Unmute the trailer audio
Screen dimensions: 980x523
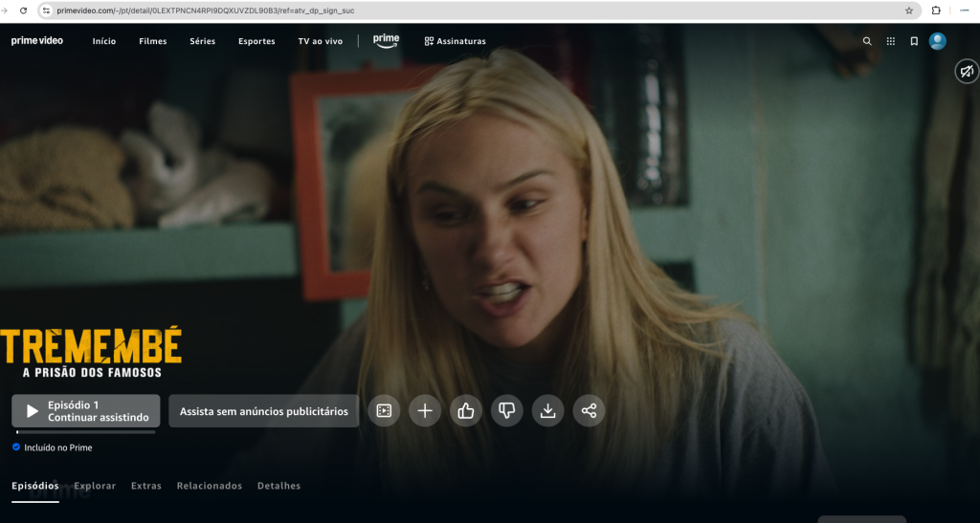coord(967,72)
